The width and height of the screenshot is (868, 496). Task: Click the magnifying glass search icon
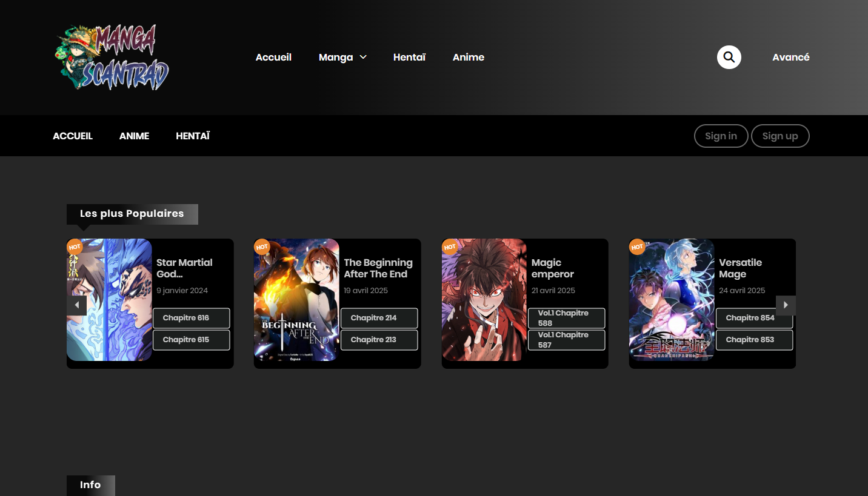tap(729, 58)
